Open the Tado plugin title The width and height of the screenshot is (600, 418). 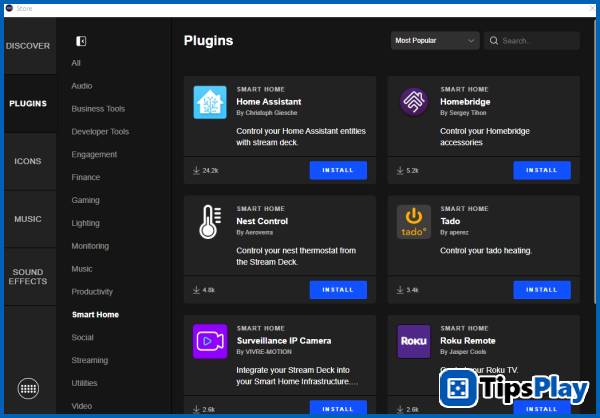click(x=450, y=221)
